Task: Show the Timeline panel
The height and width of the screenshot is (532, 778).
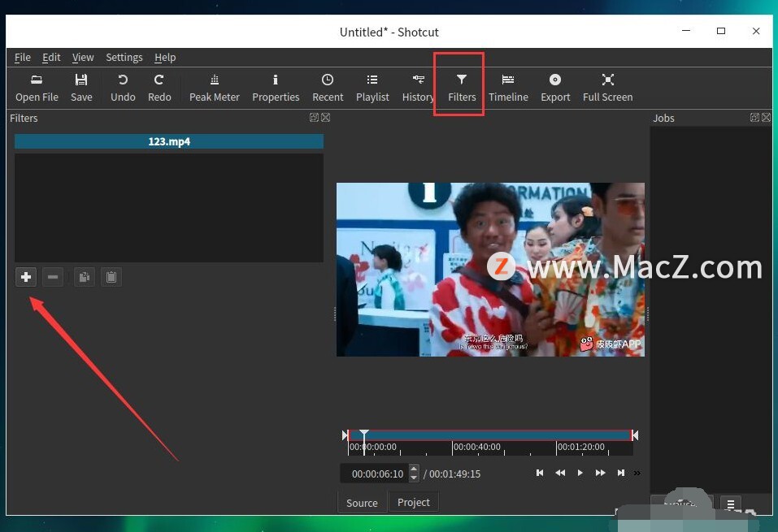Action: pyautogui.click(x=508, y=88)
